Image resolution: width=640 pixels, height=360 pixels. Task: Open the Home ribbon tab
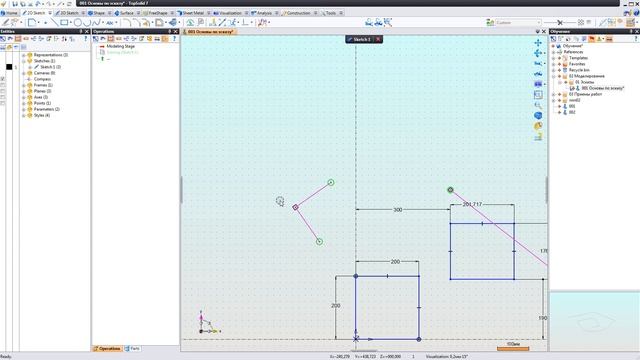click(9, 13)
